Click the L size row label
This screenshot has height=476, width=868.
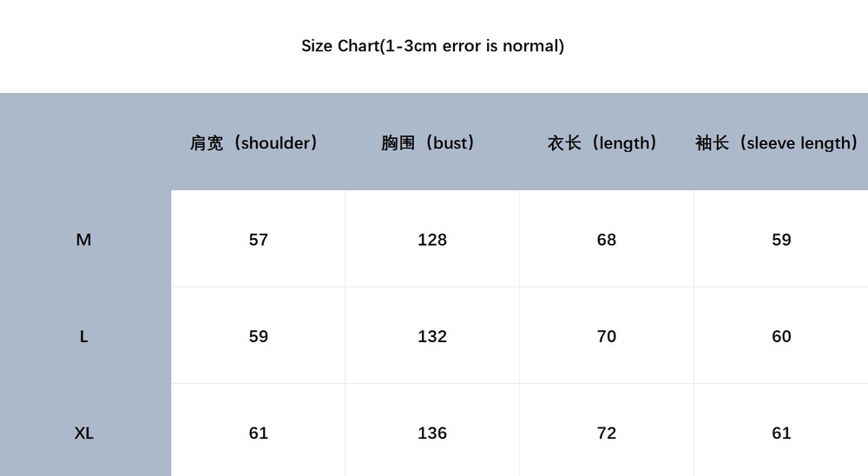point(83,336)
